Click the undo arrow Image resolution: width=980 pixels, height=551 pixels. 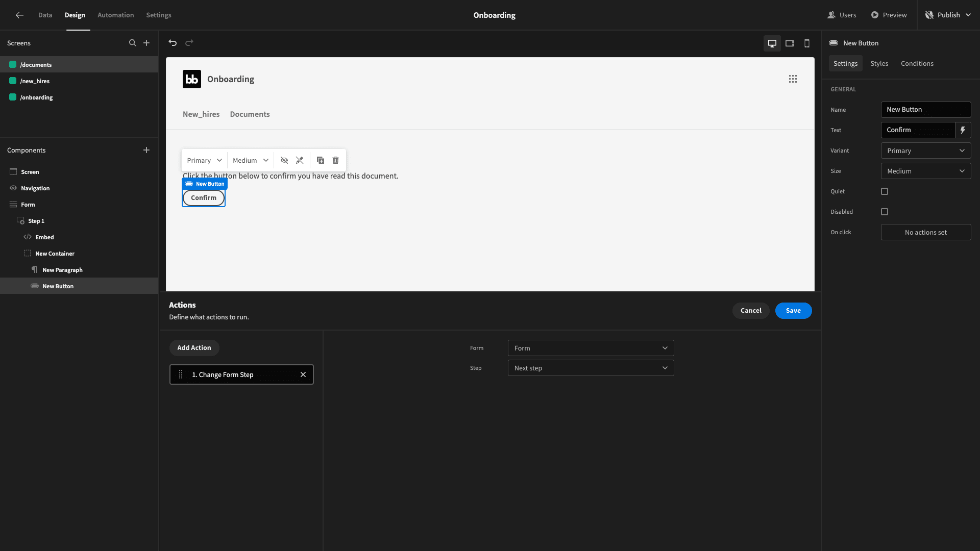pyautogui.click(x=173, y=43)
